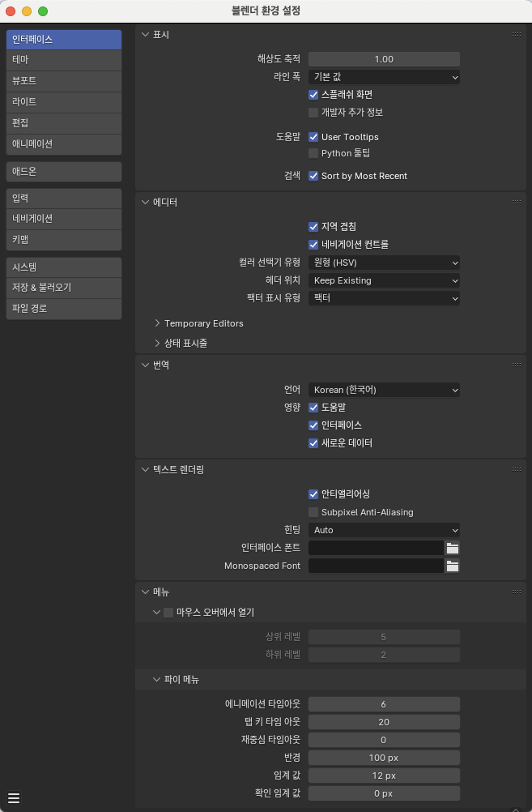The height and width of the screenshot is (812, 532).
Task: Switch to the 테마 tab
Action: point(64,60)
